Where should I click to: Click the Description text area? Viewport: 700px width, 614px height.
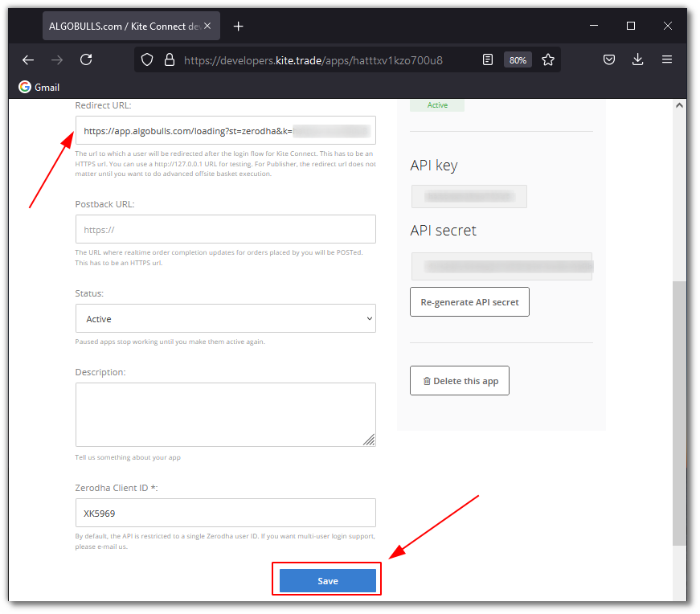click(226, 415)
